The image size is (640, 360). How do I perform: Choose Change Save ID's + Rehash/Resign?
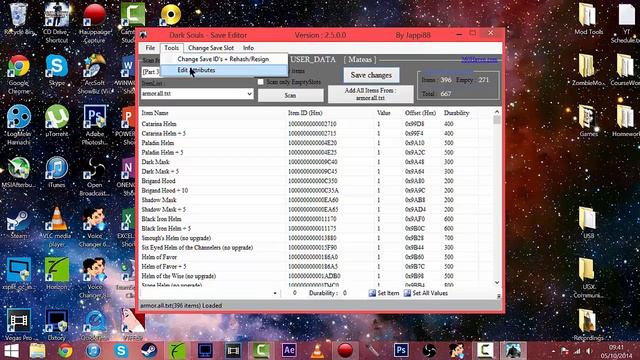tap(223, 59)
